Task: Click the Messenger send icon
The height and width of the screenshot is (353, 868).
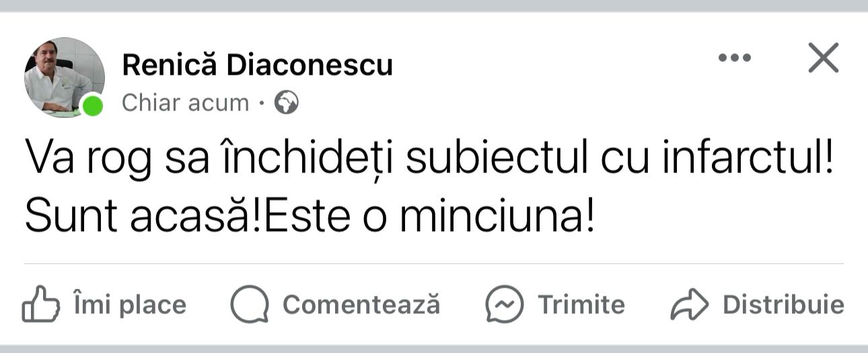Action: 504,305
